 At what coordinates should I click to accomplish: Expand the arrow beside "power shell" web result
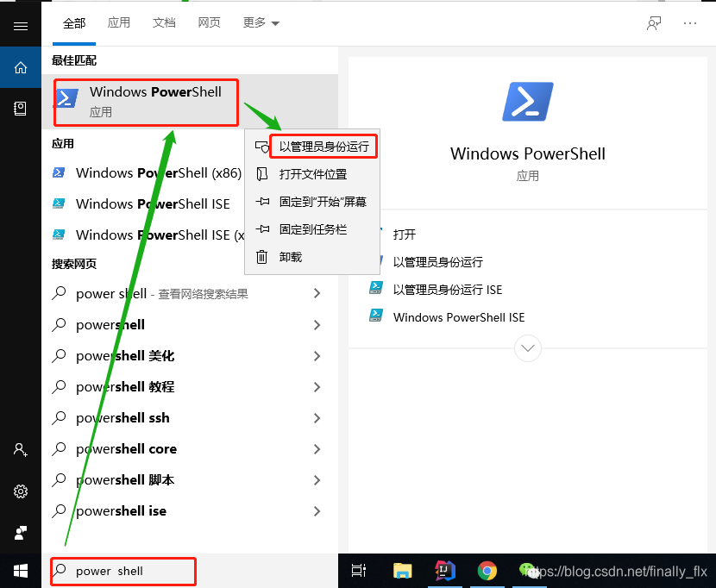pyautogui.click(x=317, y=293)
